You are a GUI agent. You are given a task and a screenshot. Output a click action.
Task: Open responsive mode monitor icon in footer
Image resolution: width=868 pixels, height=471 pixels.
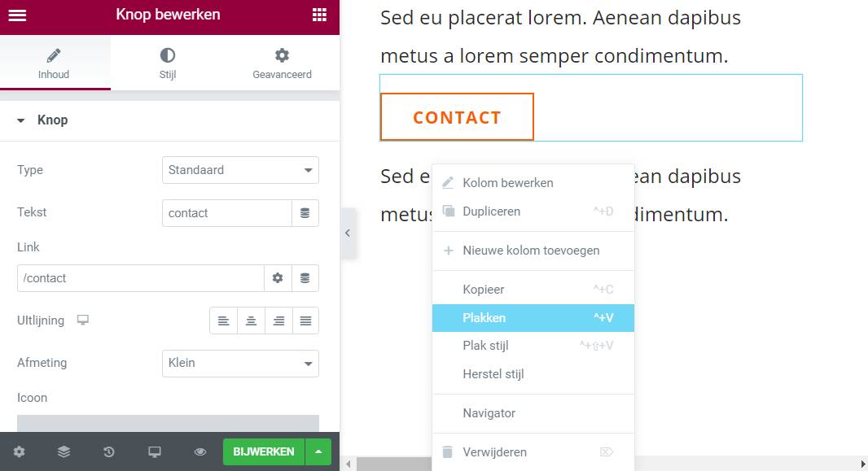pos(155,452)
